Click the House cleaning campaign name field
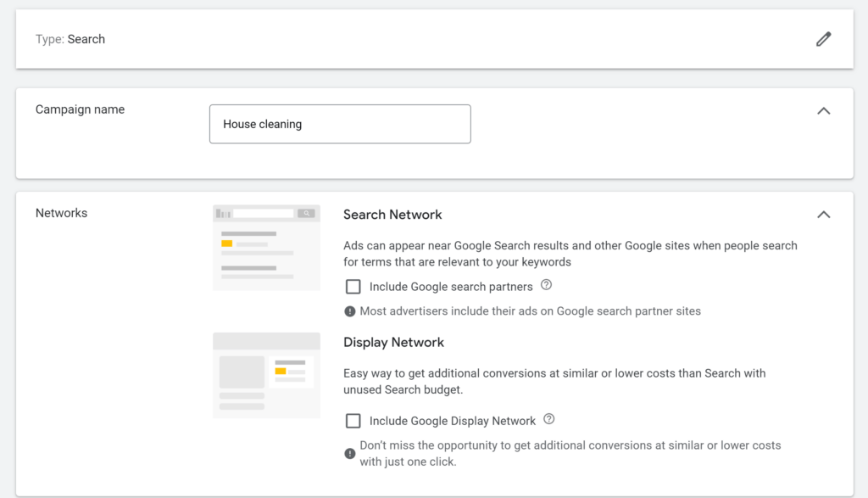Screen dimensions: 868x498 coord(339,124)
